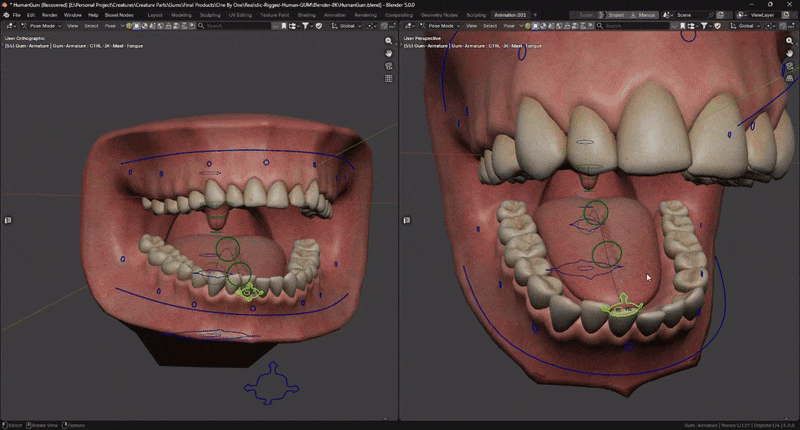
Task: Open the Select menu in right viewport
Action: (490, 26)
